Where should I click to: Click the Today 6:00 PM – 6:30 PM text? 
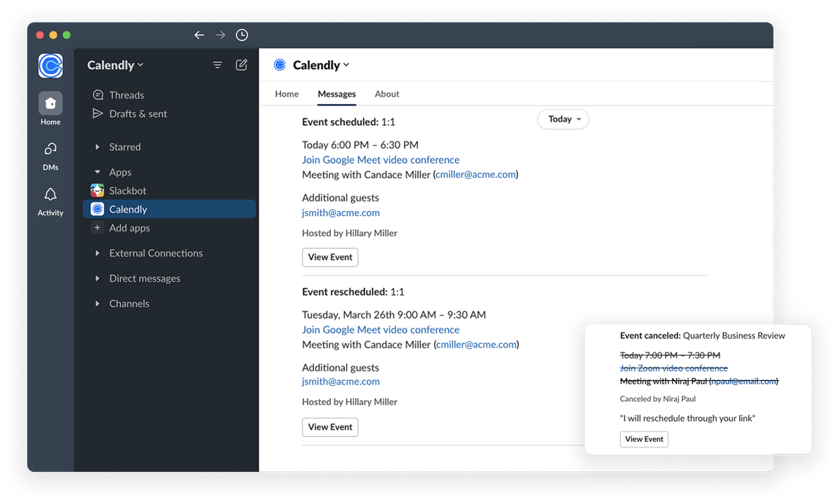(x=360, y=145)
